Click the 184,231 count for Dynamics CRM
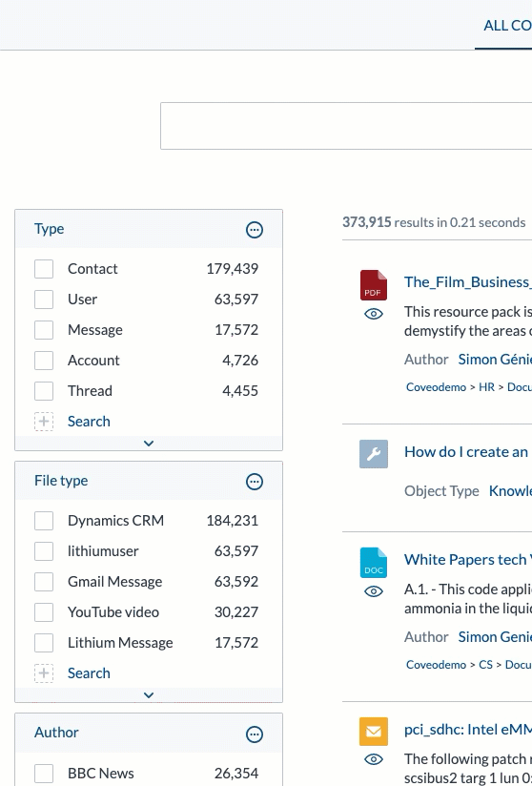532x786 pixels. [233, 520]
